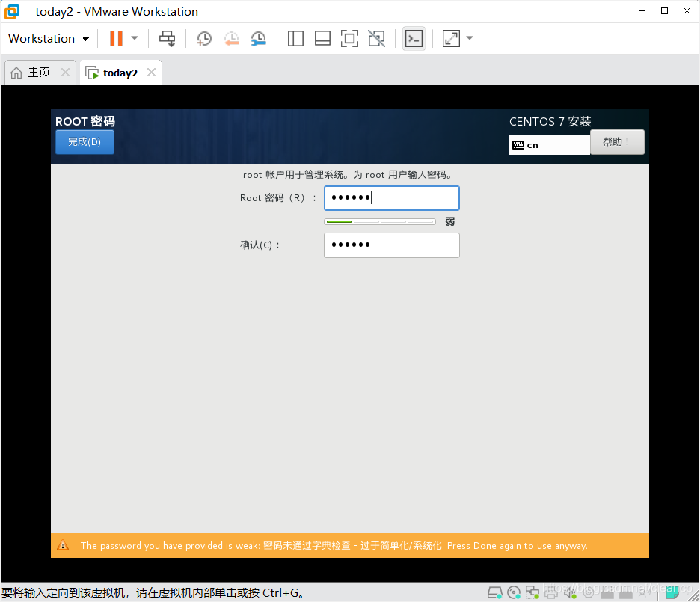Open the cn keyboard layout selector
Image resolution: width=700 pixels, height=602 pixels.
pos(550,145)
